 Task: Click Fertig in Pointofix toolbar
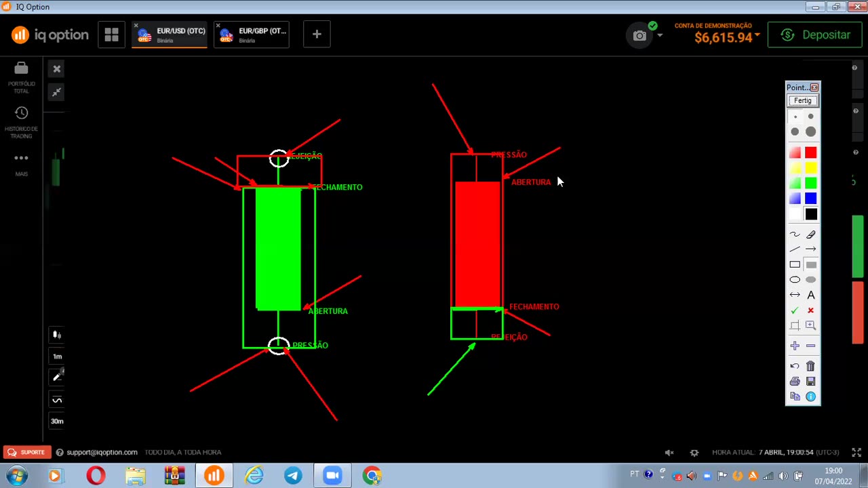803,101
